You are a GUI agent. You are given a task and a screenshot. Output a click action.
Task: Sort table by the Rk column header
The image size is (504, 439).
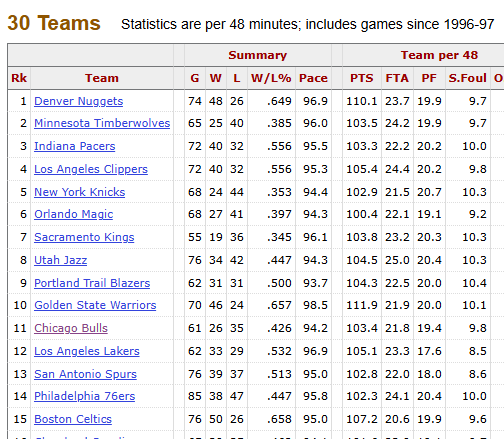coord(19,78)
